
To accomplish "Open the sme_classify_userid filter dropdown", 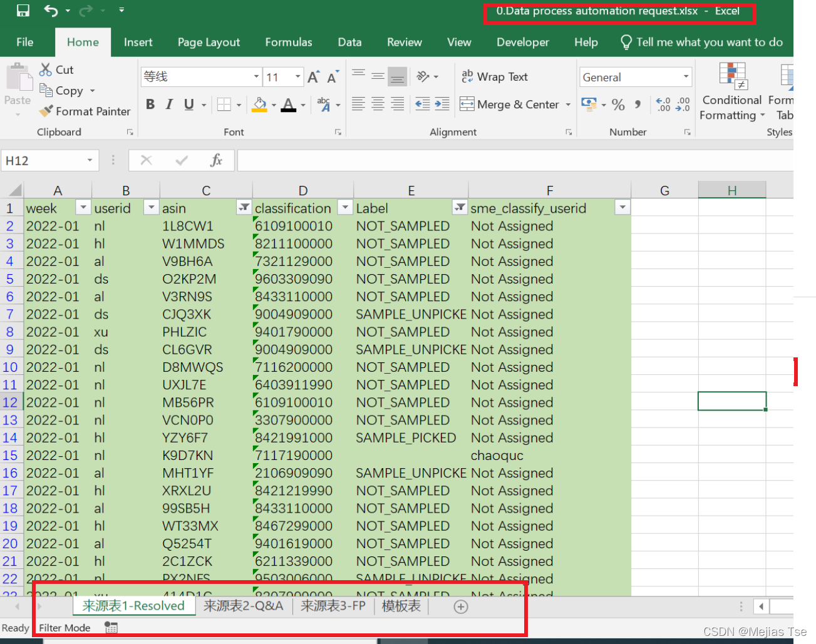I will 622,207.
